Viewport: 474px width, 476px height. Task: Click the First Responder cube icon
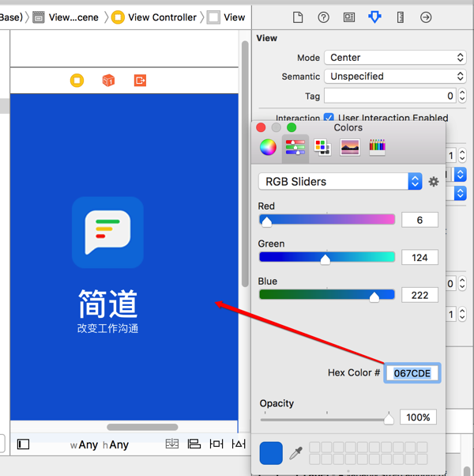(x=108, y=81)
